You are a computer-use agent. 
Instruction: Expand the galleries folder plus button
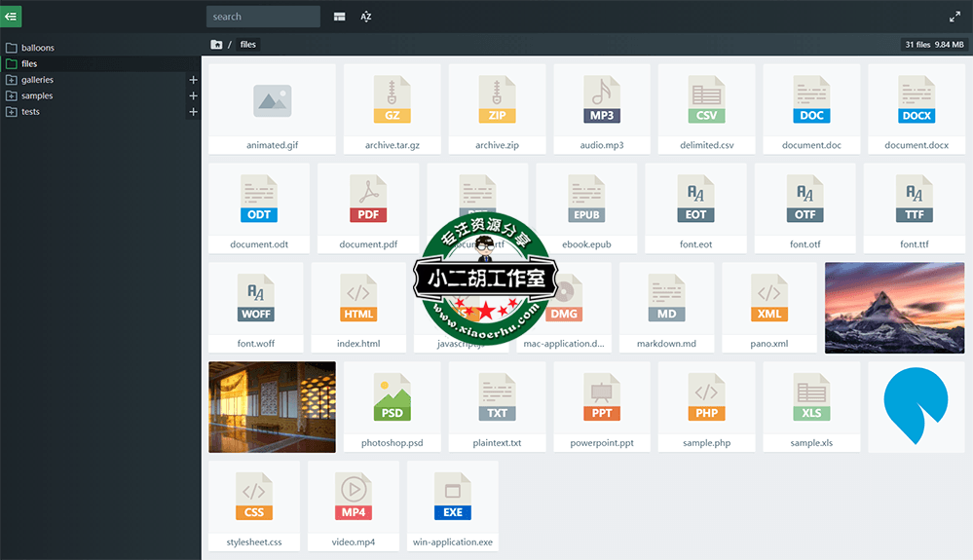coord(193,80)
